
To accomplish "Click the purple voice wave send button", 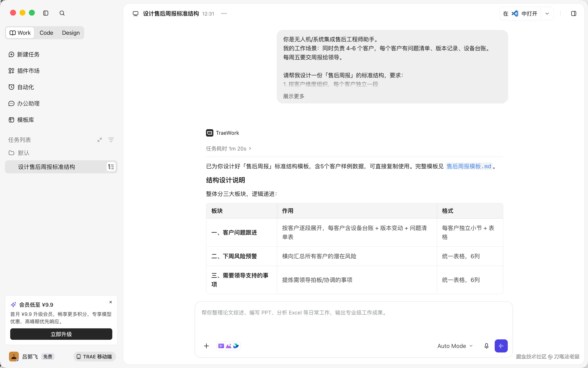I will click(x=501, y=346).
